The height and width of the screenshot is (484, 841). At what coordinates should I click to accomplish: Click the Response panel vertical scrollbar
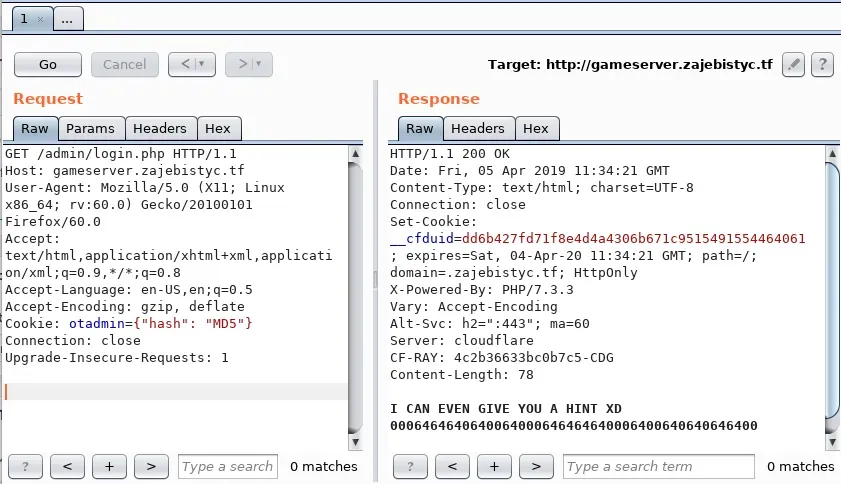pyautogui.click(x=833, y=290)
